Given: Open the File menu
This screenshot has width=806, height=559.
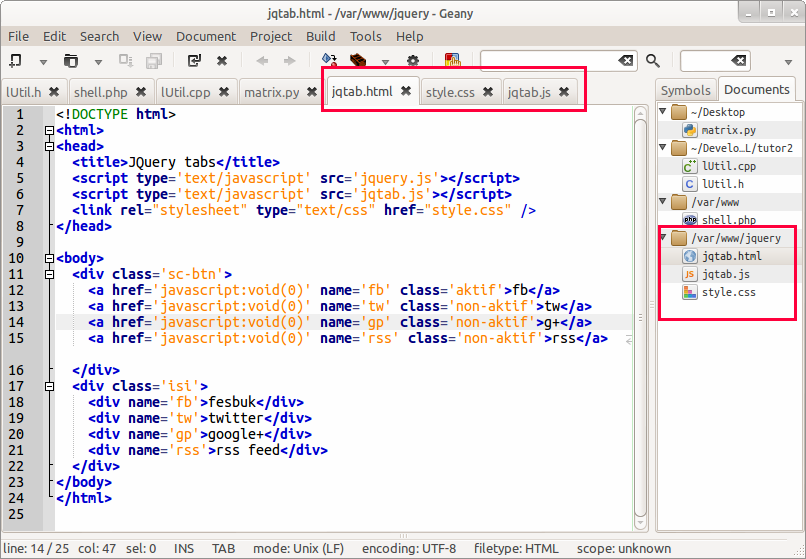Looking at the screenshot, I should [19, 37].
